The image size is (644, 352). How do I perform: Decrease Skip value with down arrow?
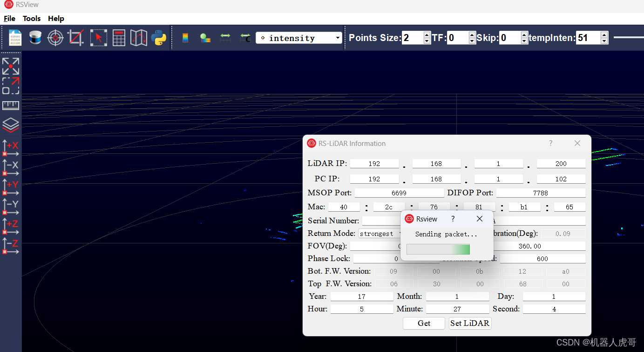click(x=524, y=41)
